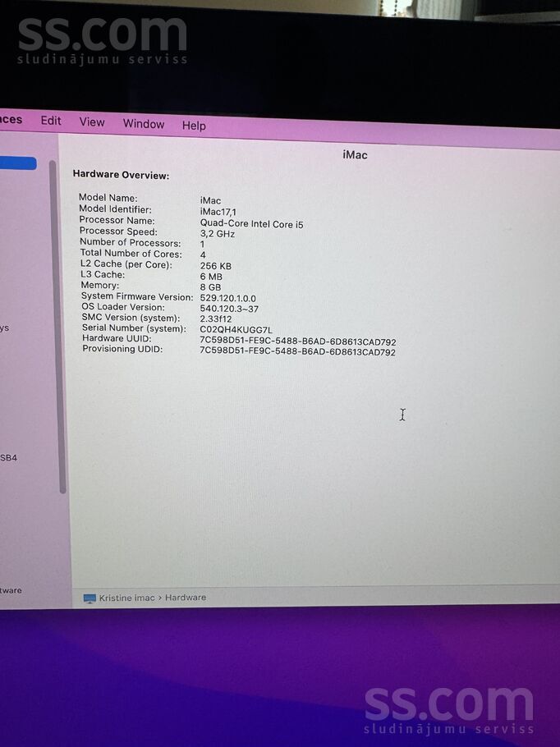
Task: Open the Window menu
Action: [x=144, y=124]
